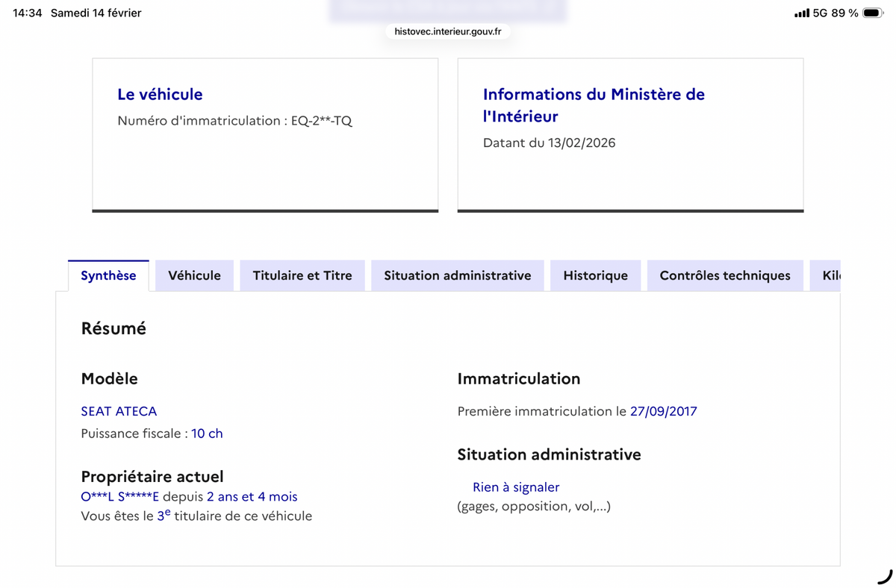This screenshot has height=588, width=896.
Task: Tap the cellular signal bars icon
Action: pyautogui.click(x=801, y=13)
